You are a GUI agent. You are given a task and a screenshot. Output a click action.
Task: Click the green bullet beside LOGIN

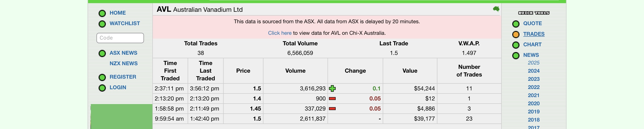102,88
